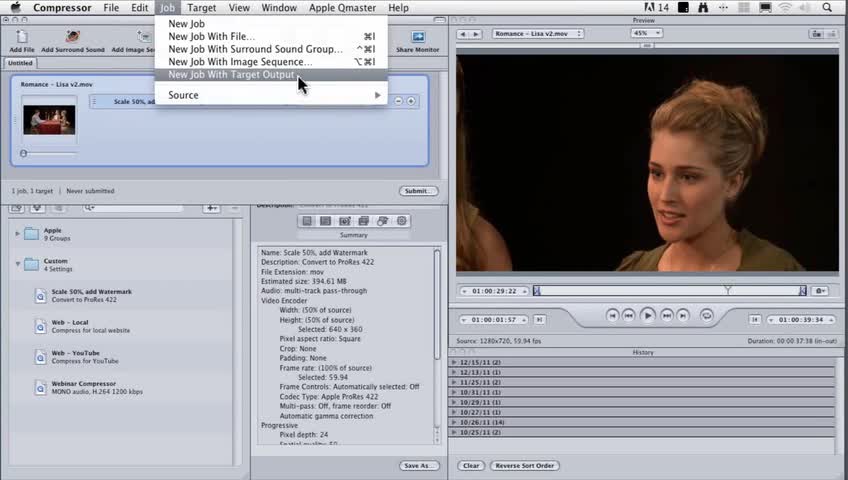Choose New Job With Target Output
The height and width of the screenshot is (480, 848).
(271, 75)
